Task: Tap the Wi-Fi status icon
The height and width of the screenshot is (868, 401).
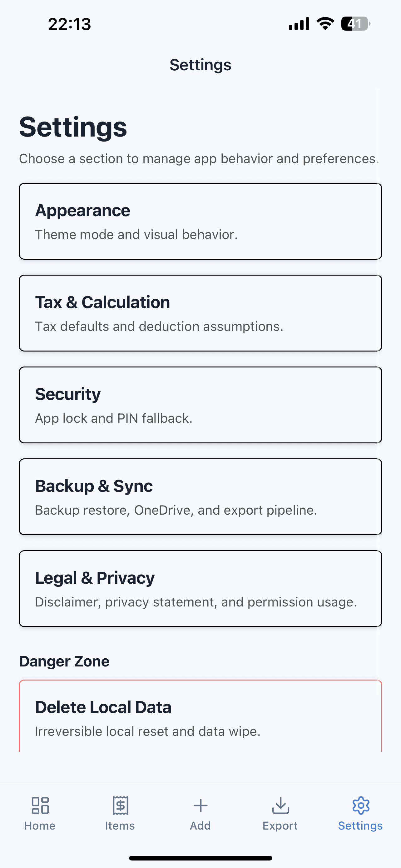Action: (325, 23)
